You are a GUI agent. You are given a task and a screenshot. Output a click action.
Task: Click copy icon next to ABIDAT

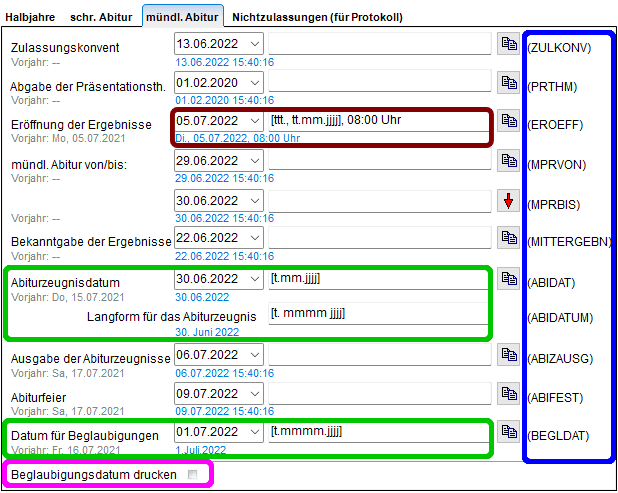pos(508,278)
